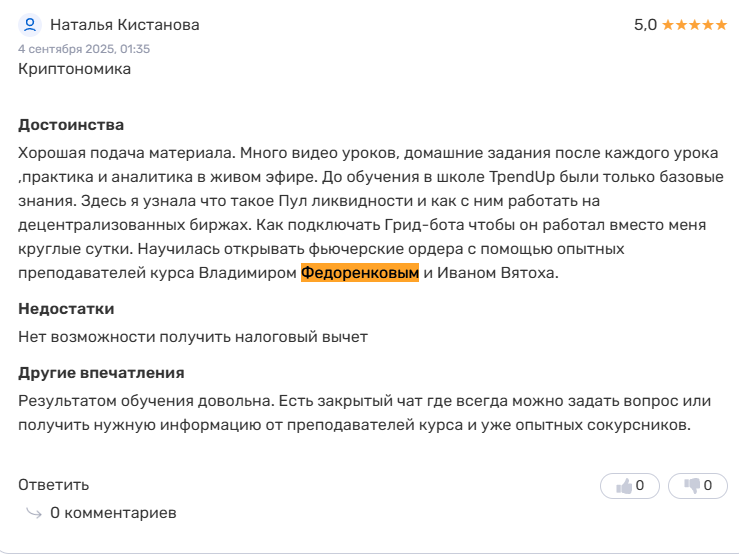Expand the 0 комментариев thread
This screenshot has width=739, height=554.
click(x=113, y=513)
